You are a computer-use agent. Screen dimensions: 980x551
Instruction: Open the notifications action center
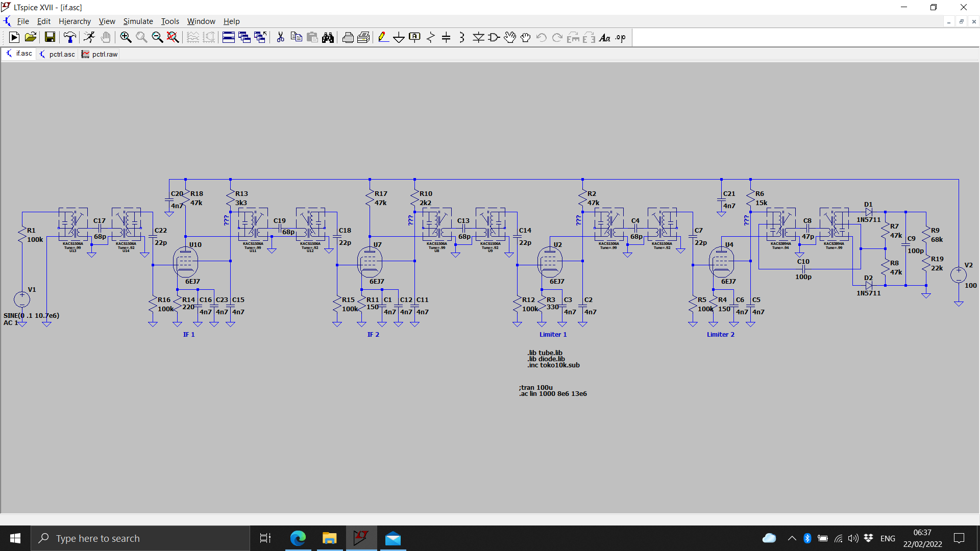click(x=959, y=538)
